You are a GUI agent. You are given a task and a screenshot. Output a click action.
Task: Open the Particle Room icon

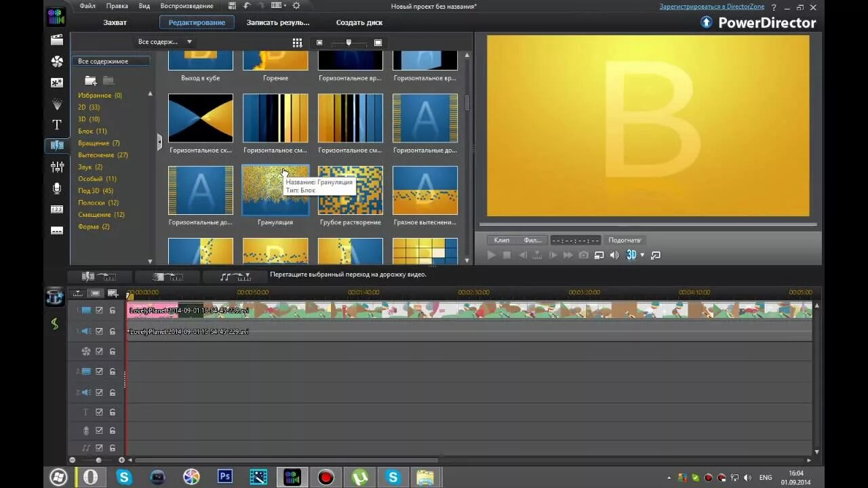click(57, 104)
